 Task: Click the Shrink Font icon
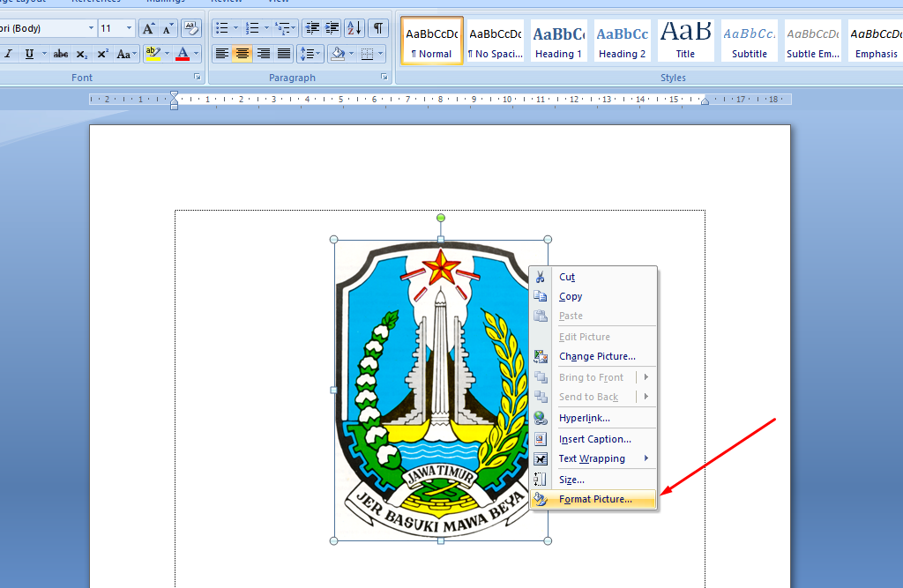tap(168, 28)
